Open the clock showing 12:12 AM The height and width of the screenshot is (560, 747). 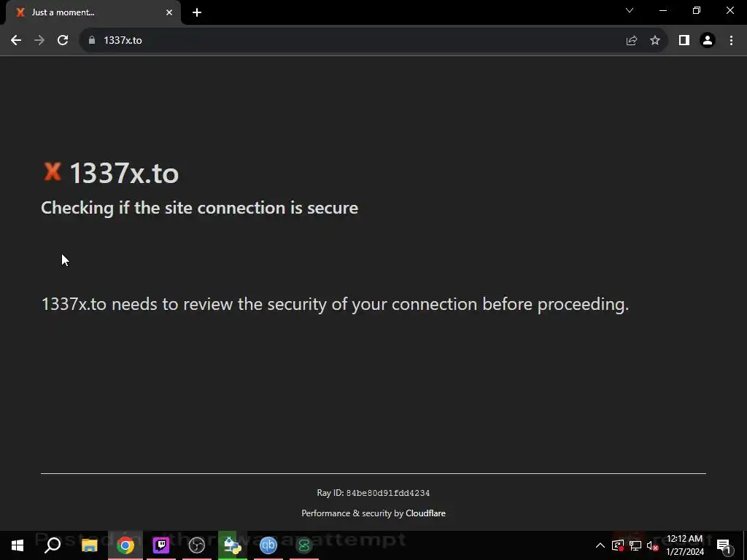point(684,545)
